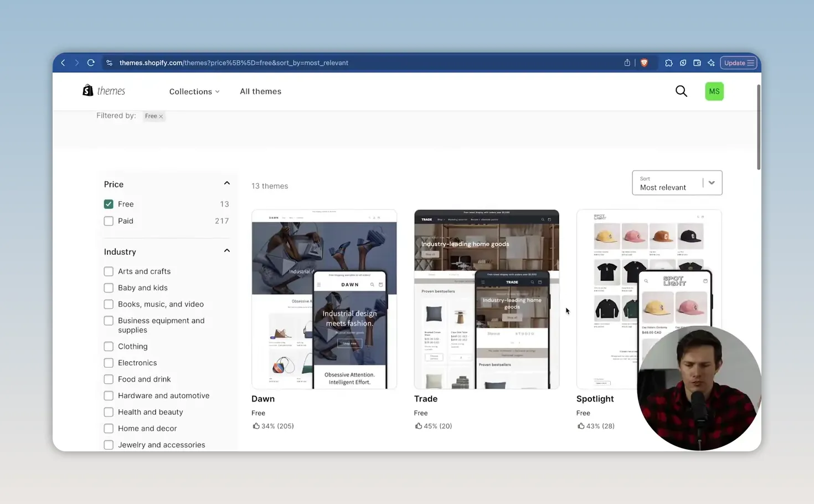
Task: Check Home and decor checkbox
Action: pyautogui.click(x=109, y=429)
